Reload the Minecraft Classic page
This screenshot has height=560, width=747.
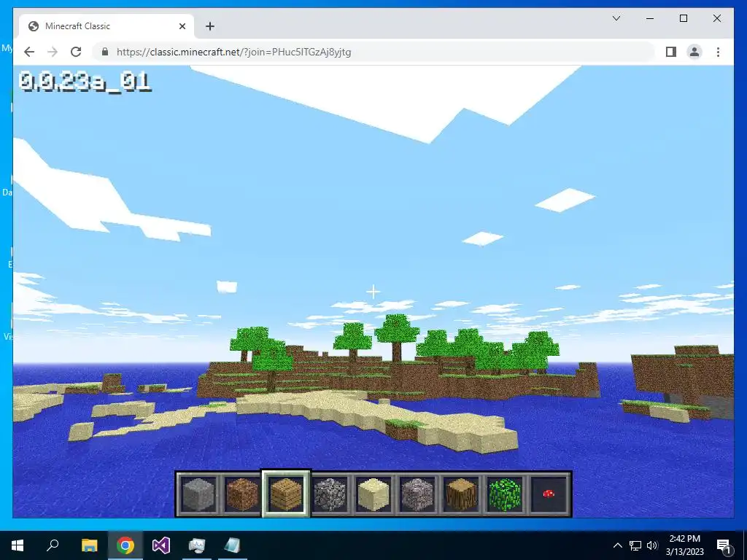pos(76,52)
